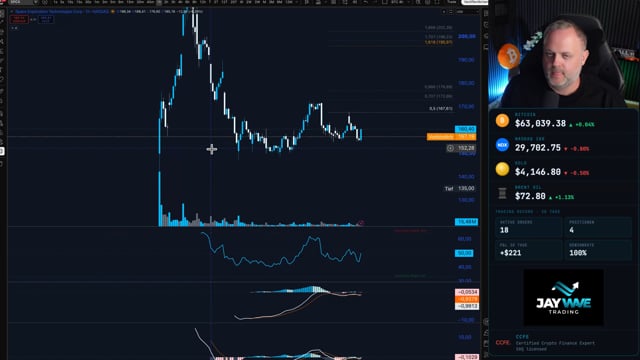
Task: Click the Tief 135,00 low price label
Action: pos(460,189)
